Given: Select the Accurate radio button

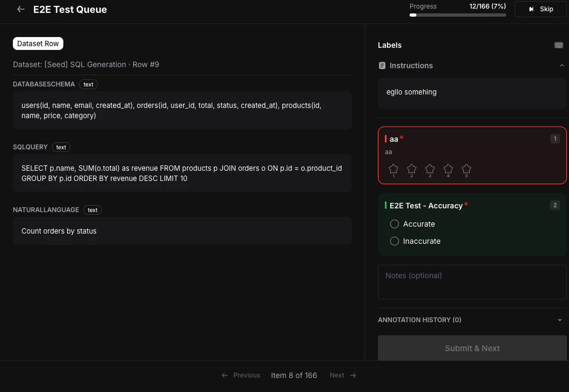Looking at the screenshot, I should [395, 224].
